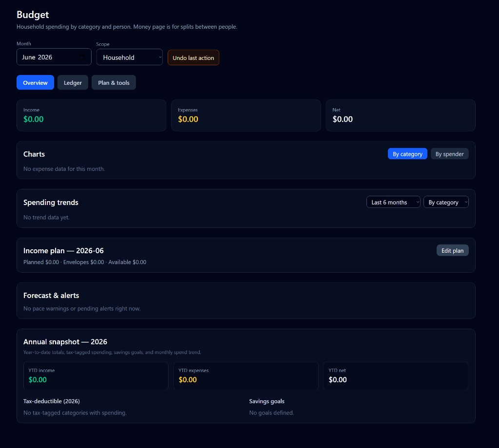Screen dimensions: 499x448
Task: Click the 'Income plan — 2026-06' heading
Action: tap(63, 251)
